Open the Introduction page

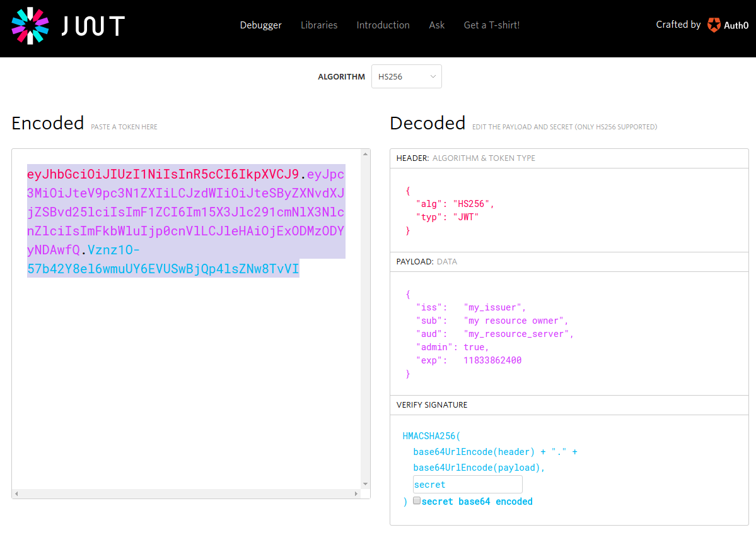[x=383, y=25]
